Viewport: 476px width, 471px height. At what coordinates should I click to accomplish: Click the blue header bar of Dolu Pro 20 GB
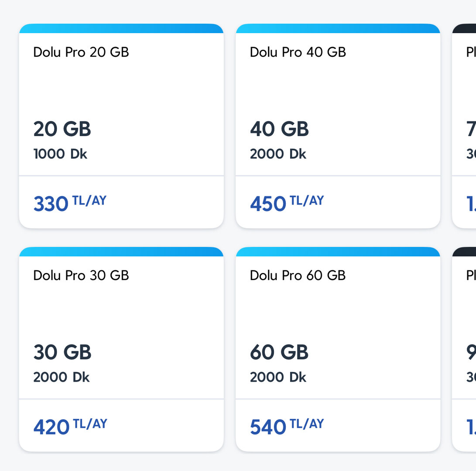[121, 29]
